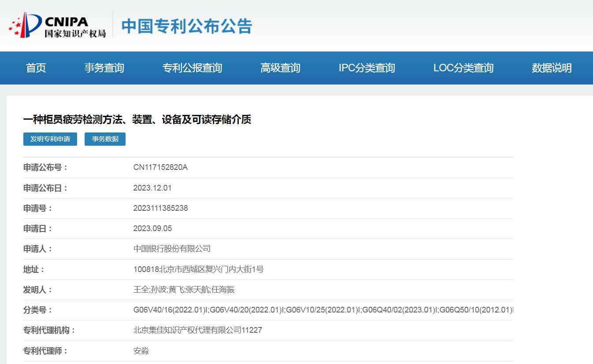Screen dimensions: 593x364
Task: Select LOC分类查询 in the navigation bar
Action: [463, 68]
